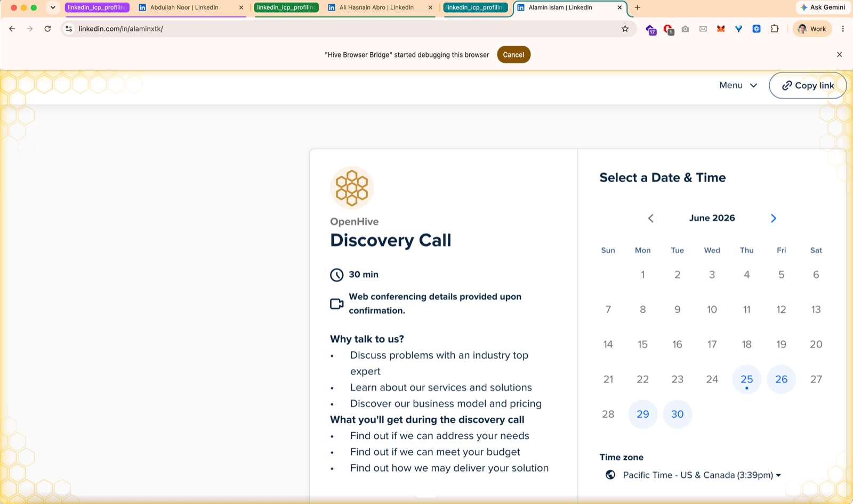Open the MetaMask fox extension
The height and width of the screenshot is (504, 853).
pyautogui.click(x=721, y=29)
